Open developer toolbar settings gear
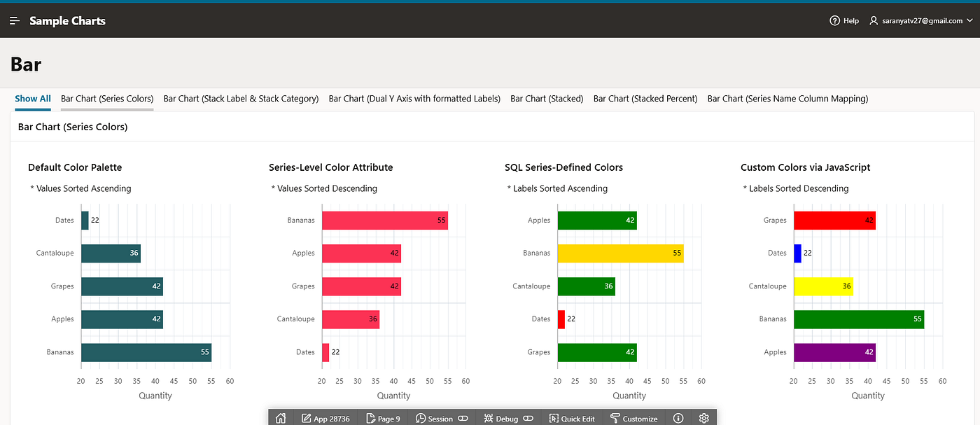980x425 pixels. pyautogui.click(x=704, y=418)
